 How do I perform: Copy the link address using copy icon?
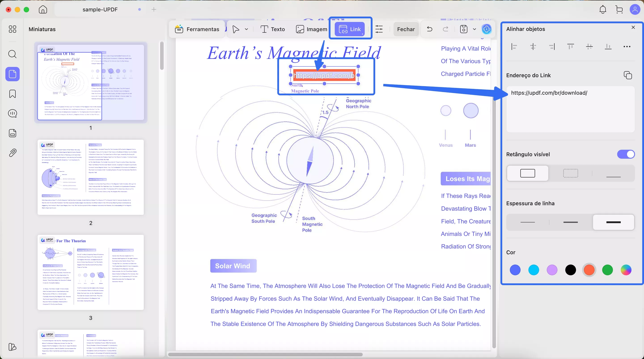pos(627,75)
